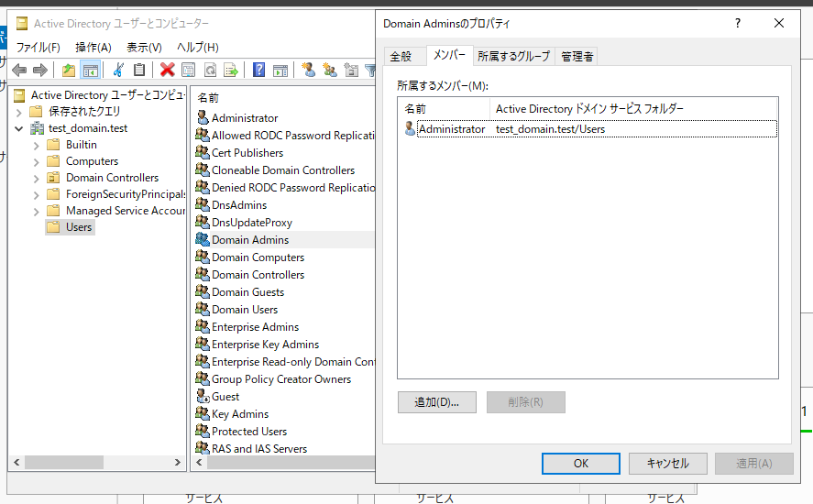The width and height of the screenshot is (813, 504).
Task: Click the DnsAdmins group icon
Action: point(203,205)
